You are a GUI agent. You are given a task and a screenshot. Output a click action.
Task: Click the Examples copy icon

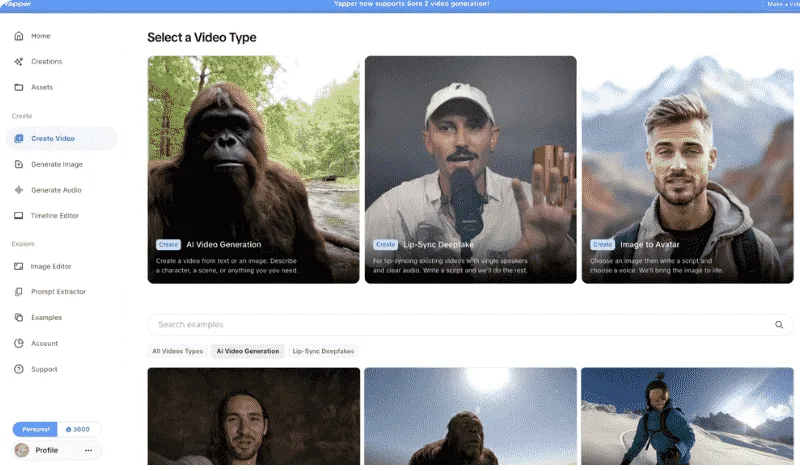point(19,317)
